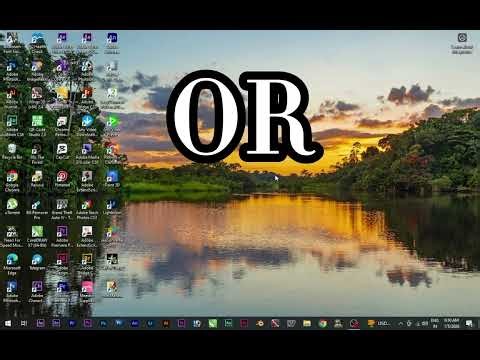Open Task View on the taskbar

pos(23,323)
